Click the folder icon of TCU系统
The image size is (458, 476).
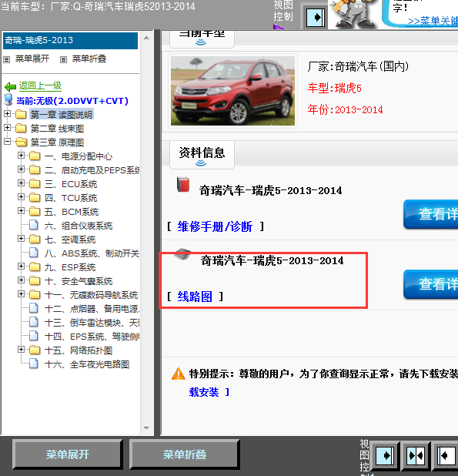[x=35, y=198]
